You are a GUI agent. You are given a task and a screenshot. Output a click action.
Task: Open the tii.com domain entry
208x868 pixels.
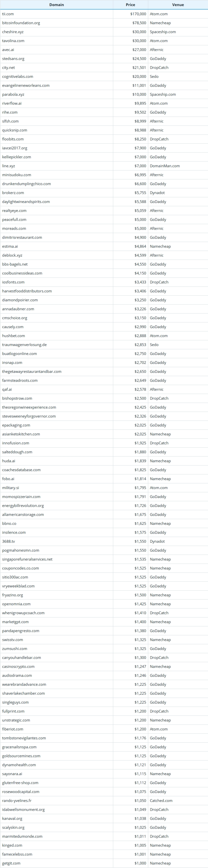8,14
